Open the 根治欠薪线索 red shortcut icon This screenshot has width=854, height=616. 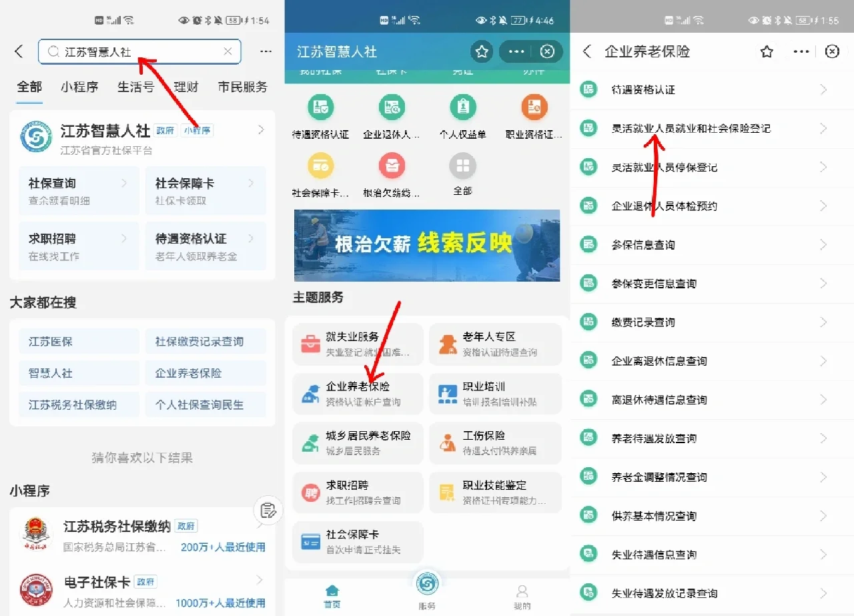click(392, 166)
